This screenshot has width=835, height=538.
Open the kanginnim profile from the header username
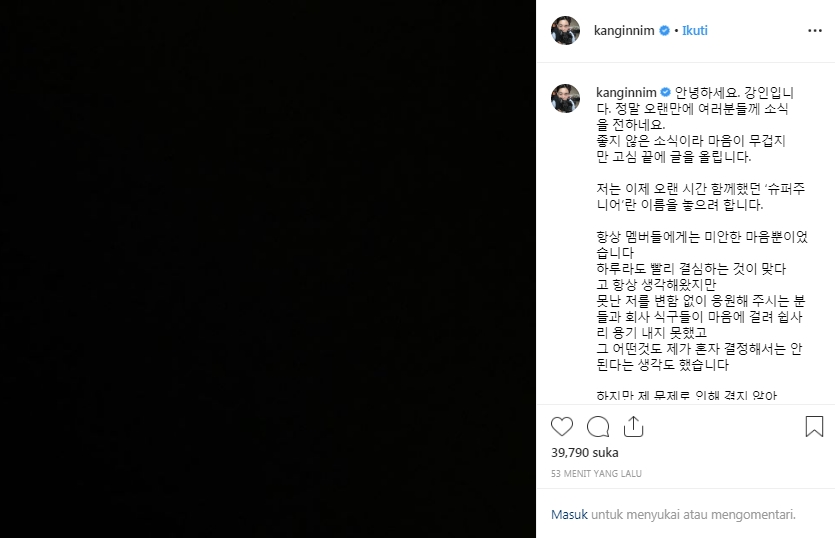coord(624,30)
